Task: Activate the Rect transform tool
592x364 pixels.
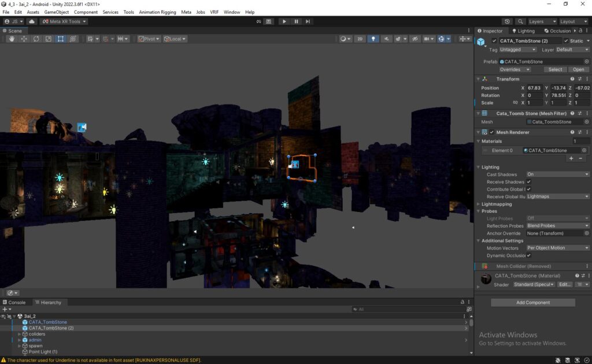Action: point(61,39)
